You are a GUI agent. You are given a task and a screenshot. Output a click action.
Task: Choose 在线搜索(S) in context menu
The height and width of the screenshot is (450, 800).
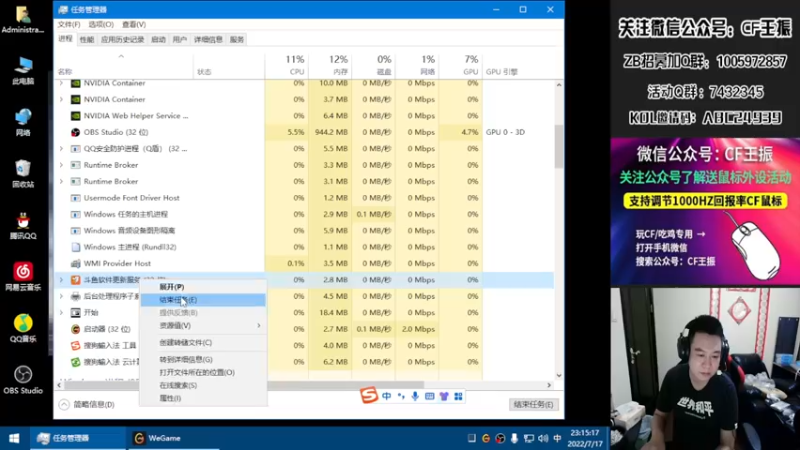[203, 385]
